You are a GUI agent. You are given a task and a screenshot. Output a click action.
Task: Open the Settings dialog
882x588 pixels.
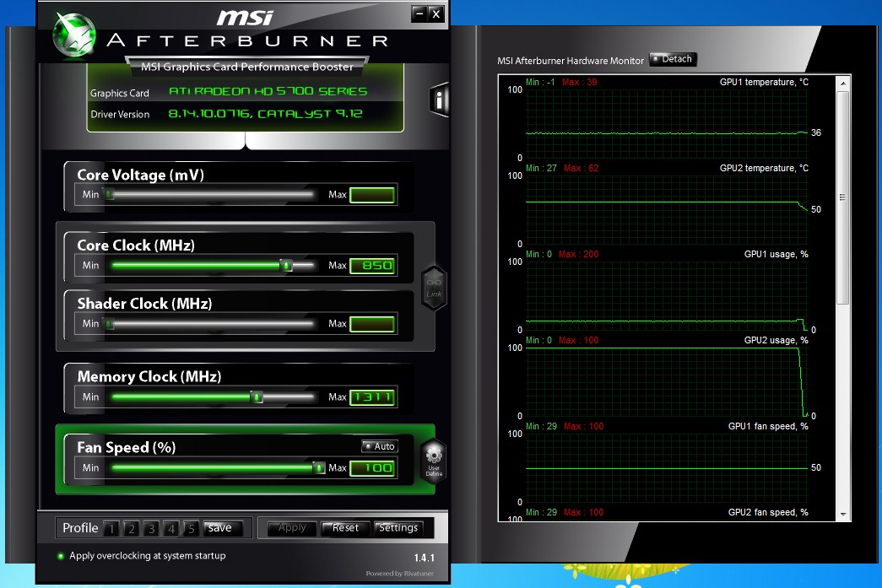coord(398,528)
